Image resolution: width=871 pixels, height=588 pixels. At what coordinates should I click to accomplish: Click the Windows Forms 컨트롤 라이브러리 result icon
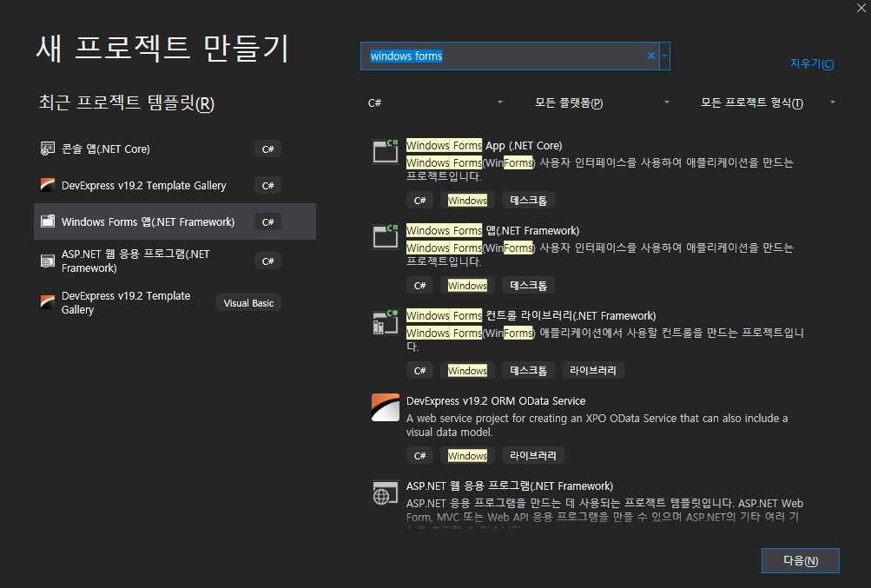(x=385, y=321)
